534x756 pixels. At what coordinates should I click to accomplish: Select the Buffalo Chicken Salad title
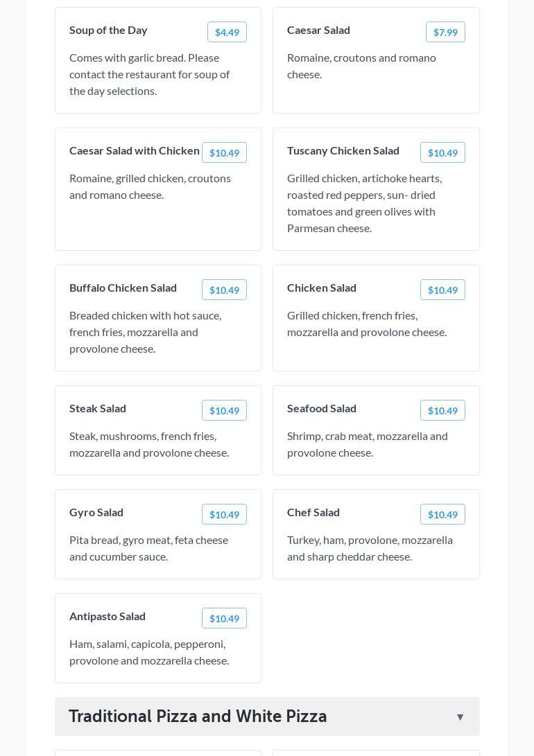123,288
